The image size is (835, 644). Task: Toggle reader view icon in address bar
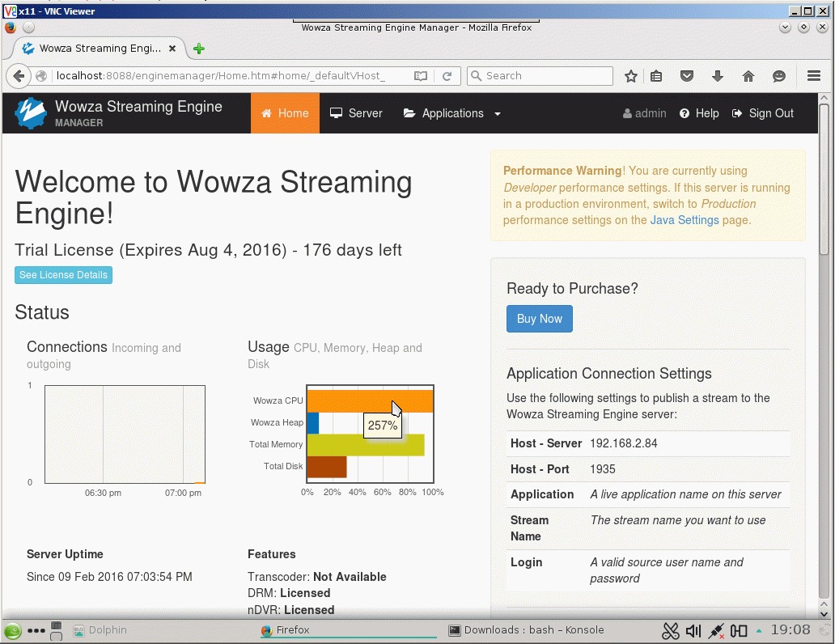pos(421,76)
